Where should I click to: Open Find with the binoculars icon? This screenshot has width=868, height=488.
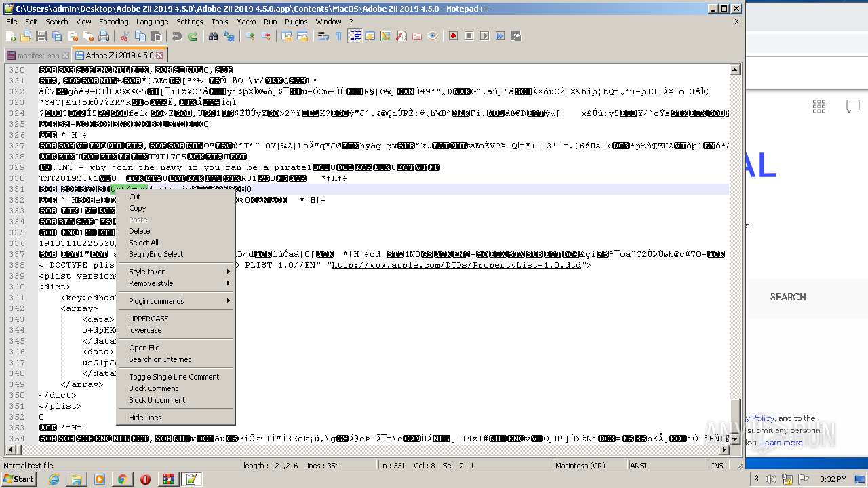tap(214, 36)
